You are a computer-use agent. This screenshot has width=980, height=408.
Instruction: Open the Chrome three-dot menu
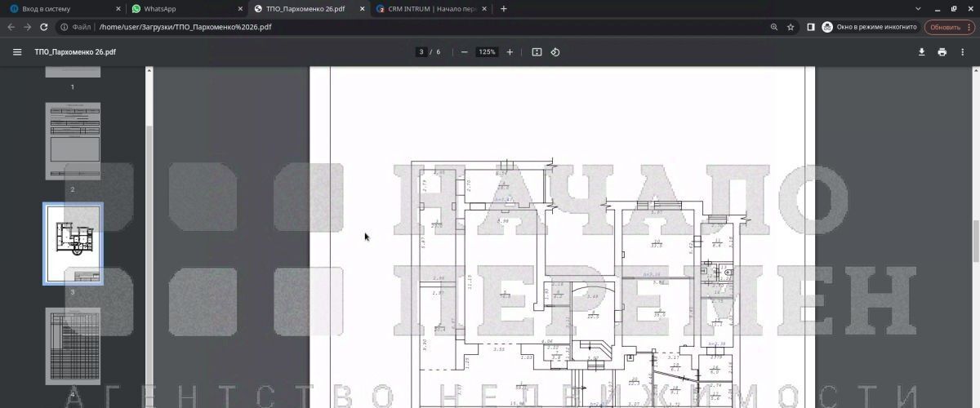(x=969, y=27)
